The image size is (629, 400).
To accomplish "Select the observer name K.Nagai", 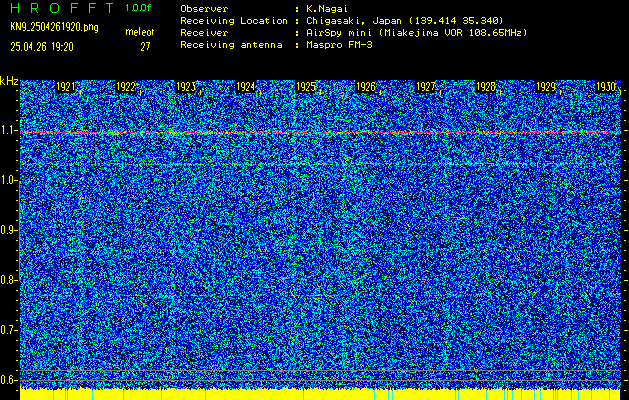I will click(328, 9).
